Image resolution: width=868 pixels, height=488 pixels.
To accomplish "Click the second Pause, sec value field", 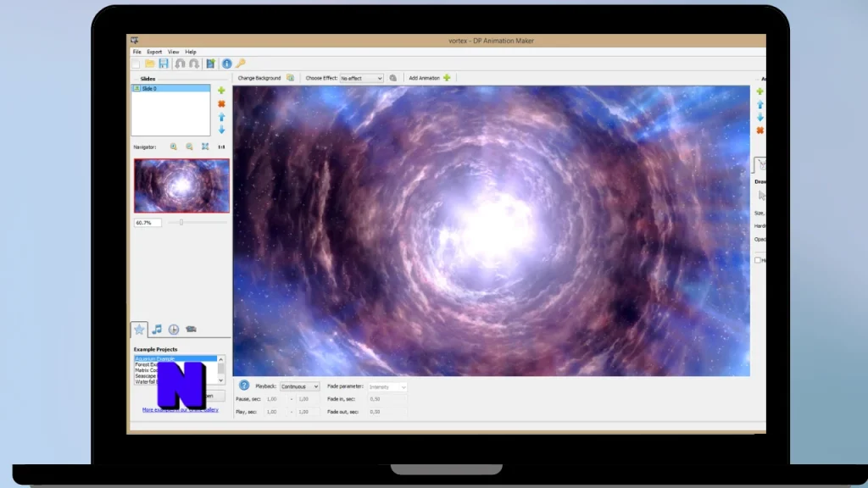I will click(307, 399).
